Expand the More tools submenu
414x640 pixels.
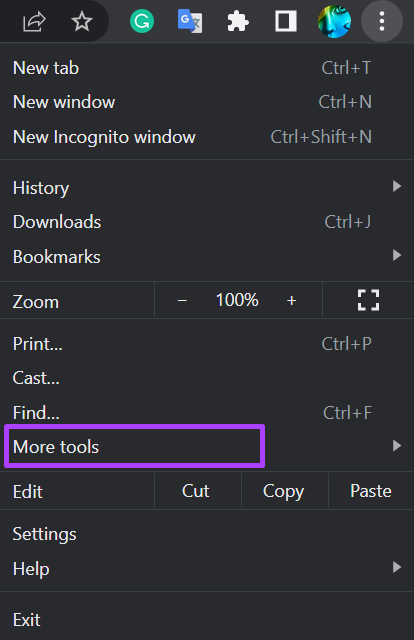(x=207, y=447)
